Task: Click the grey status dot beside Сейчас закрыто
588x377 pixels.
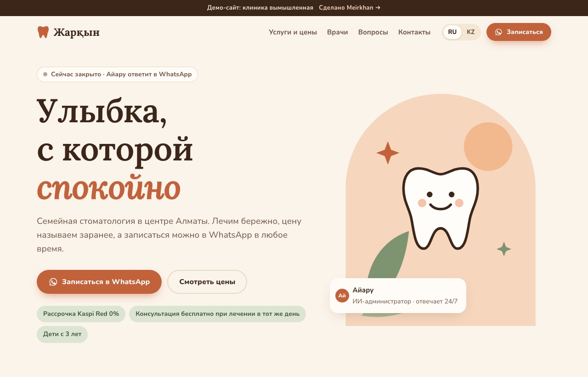Action: 45,74
